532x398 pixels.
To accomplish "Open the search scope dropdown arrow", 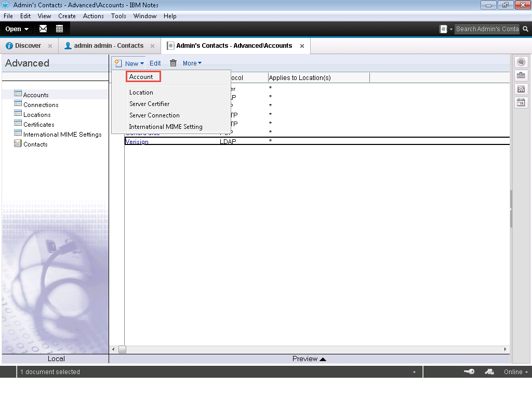I will 451,29.
